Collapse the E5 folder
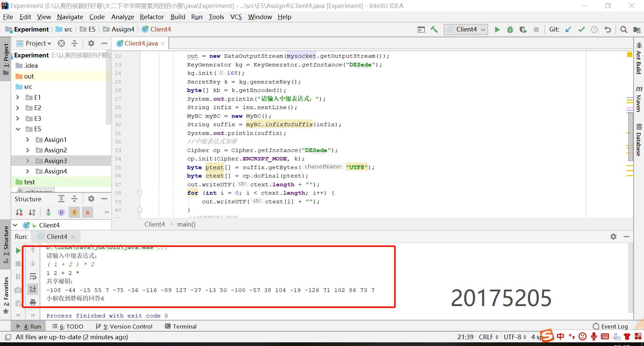Viewport: 644px width, 346px height. click(x=18, y=129)
